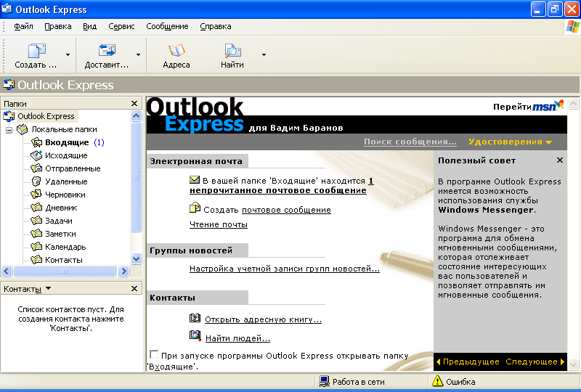The image size is (581, 392).
Task: Click the unread mail envelope icon
Action: coord(195,180)
